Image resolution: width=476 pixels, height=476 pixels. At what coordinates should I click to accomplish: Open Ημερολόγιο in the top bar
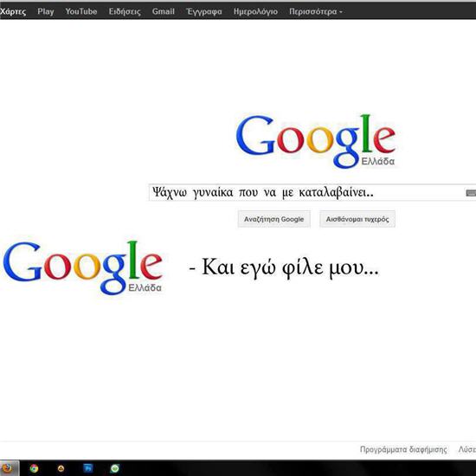pyautogui.click(x=255, y=11)
